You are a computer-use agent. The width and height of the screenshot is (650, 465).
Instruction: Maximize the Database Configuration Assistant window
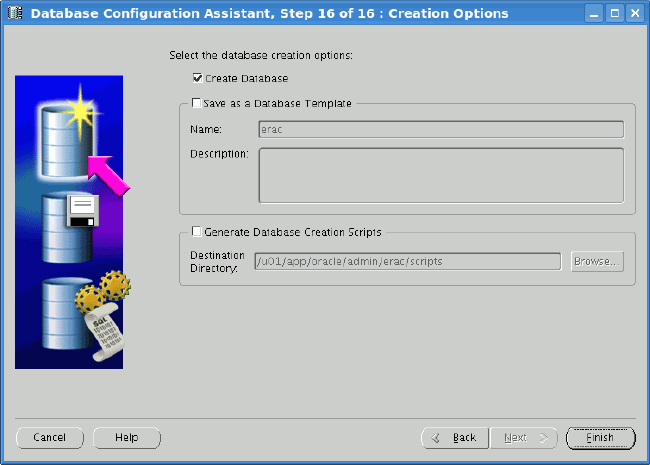point(615,14)
